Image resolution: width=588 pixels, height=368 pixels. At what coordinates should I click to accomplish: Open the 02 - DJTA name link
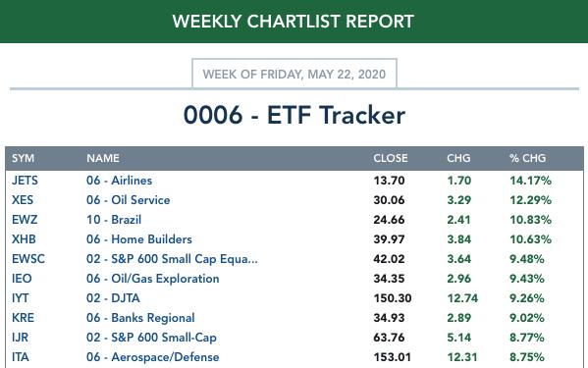click(x=113, y=298)
